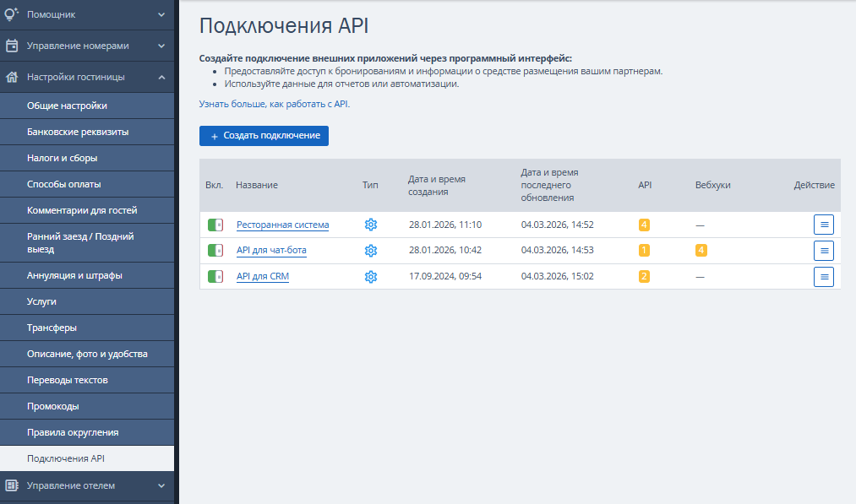This screenshot has height=504, width=856.
Task: Click API badge 4 for Ресторанная система
Action: pyautogui.click(x=644, y=225)
